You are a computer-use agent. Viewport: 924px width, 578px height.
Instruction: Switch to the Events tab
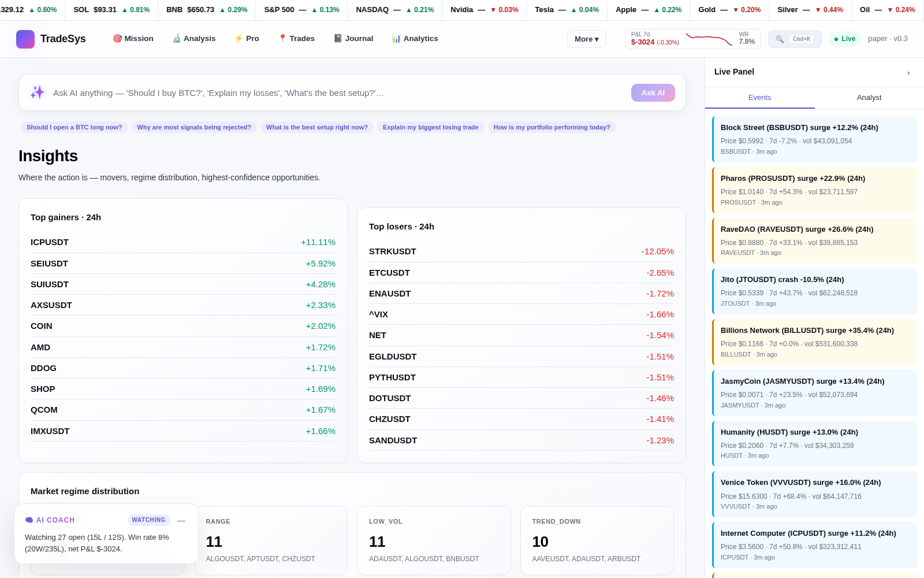pos(760,98)
